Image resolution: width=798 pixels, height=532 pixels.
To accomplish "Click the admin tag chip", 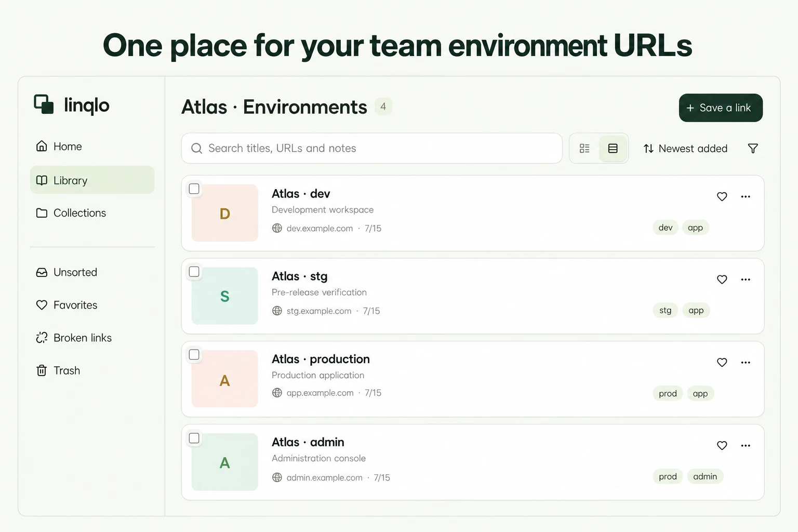I will click(x=705, y=476).
